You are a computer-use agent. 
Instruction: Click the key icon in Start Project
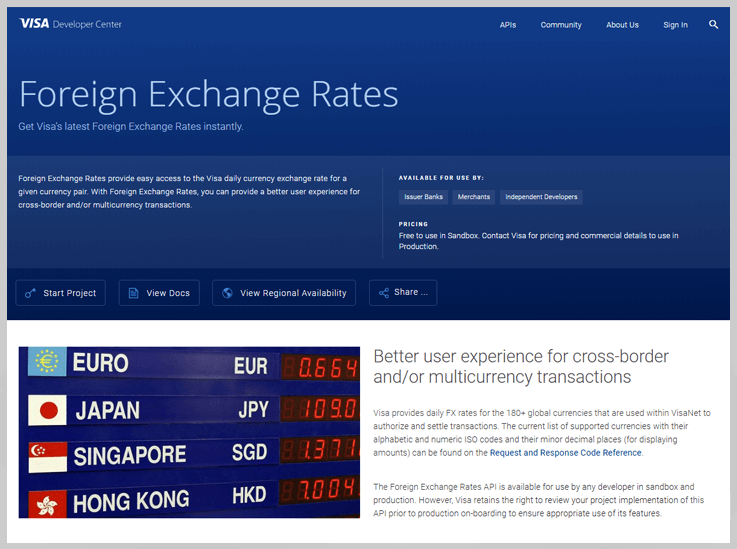30,293
